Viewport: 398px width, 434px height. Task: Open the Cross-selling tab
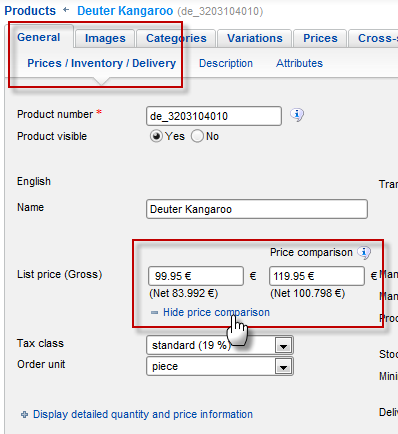pyautogui.click(x=373, y=38)
